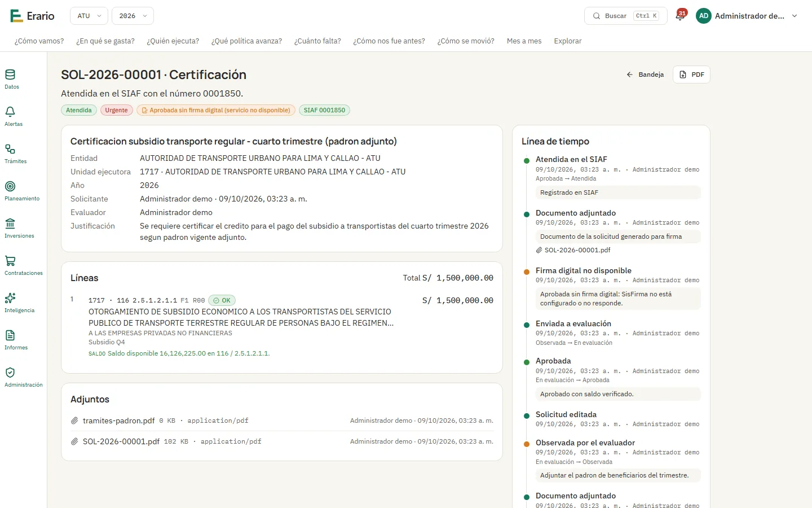The image size is (812, 508).
Task: Return to the Bandeja
Action: tap(645, 75)
